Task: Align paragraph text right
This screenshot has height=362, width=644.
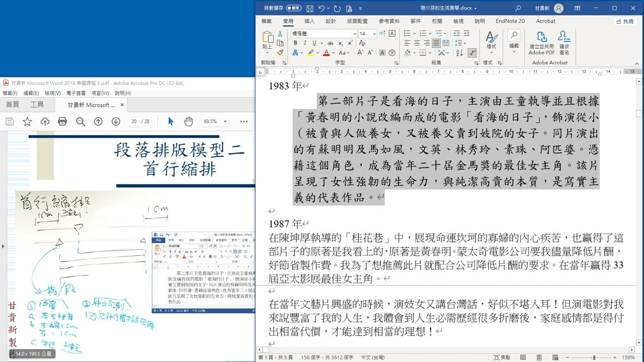Action: pyautogui.click(x=426, y=43)
